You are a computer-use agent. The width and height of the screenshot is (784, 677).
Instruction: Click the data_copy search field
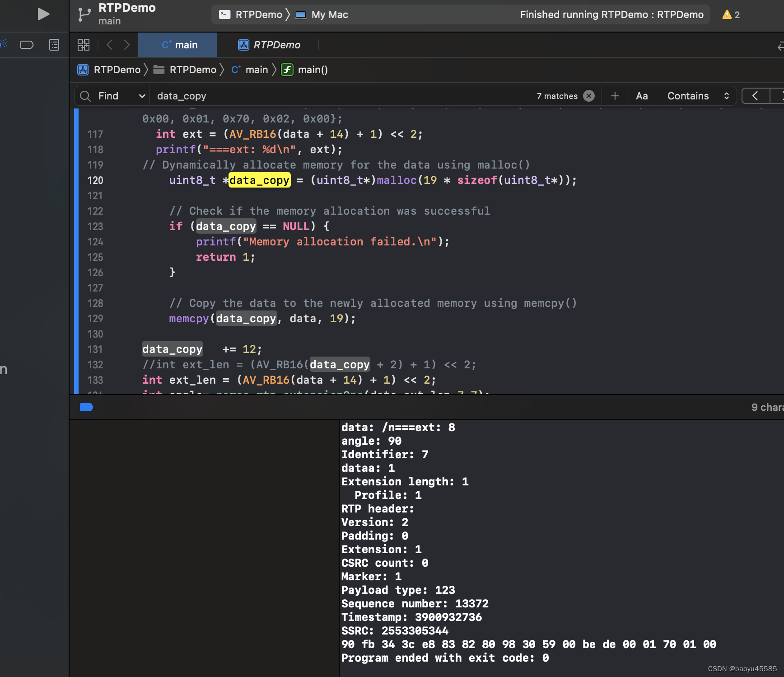[343, 96]
